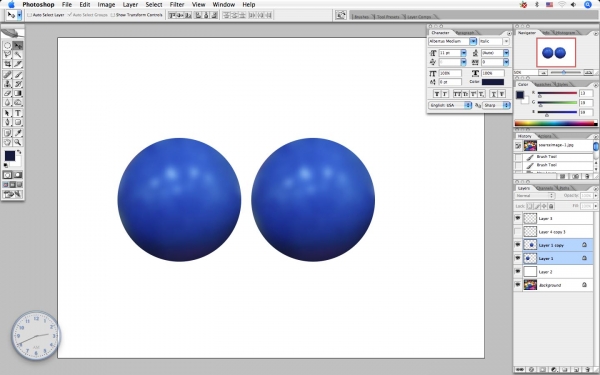Open the Filter menu
Viewport: 600px width, 375px height.
click(177, 5)
